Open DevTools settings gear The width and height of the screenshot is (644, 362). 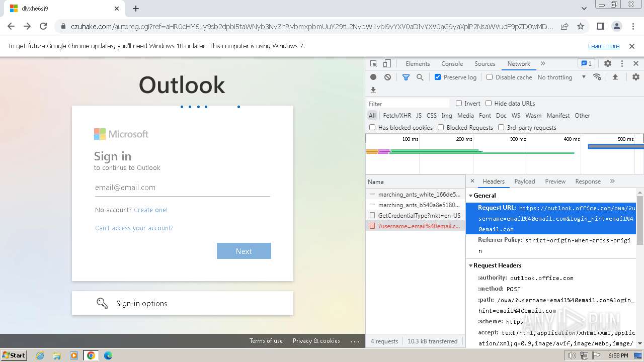608,64
